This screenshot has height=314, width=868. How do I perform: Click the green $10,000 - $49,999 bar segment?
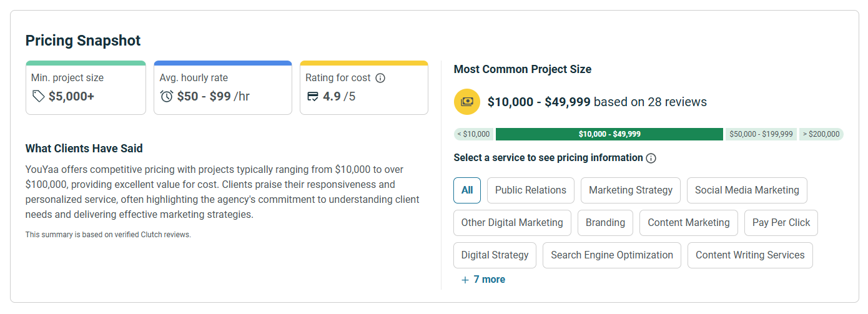609,134
